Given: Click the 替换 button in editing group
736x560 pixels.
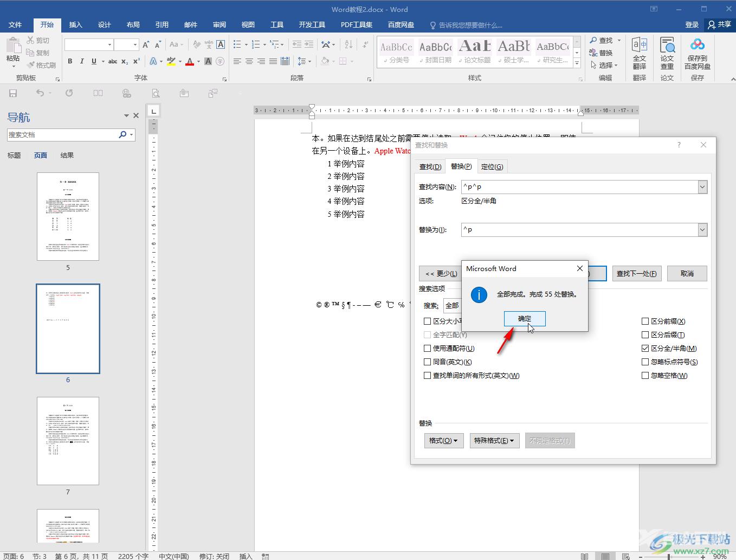Looking at the screenshot, I should [x=601, y=53].
